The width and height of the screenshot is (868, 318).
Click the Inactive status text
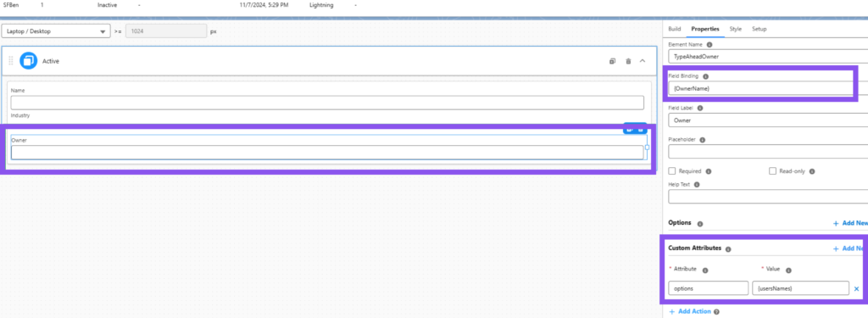point(108,4)
